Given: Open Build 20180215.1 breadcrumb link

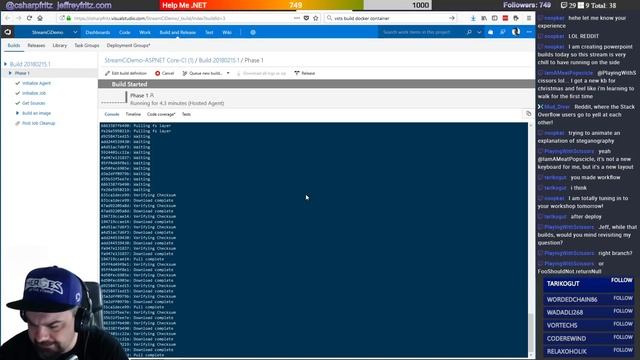Looking at the screenshot, I should 219,60.
